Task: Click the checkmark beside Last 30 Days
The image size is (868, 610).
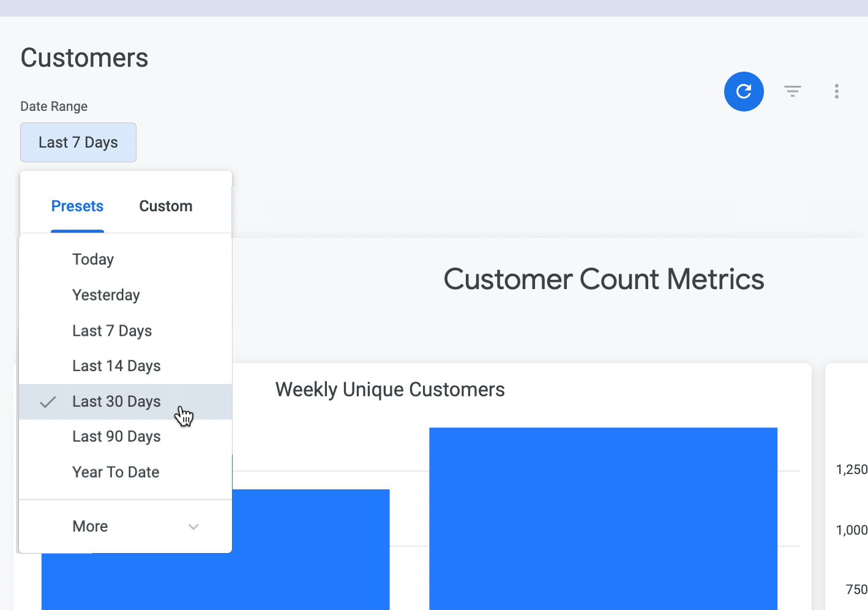Action: click(48, 402)
